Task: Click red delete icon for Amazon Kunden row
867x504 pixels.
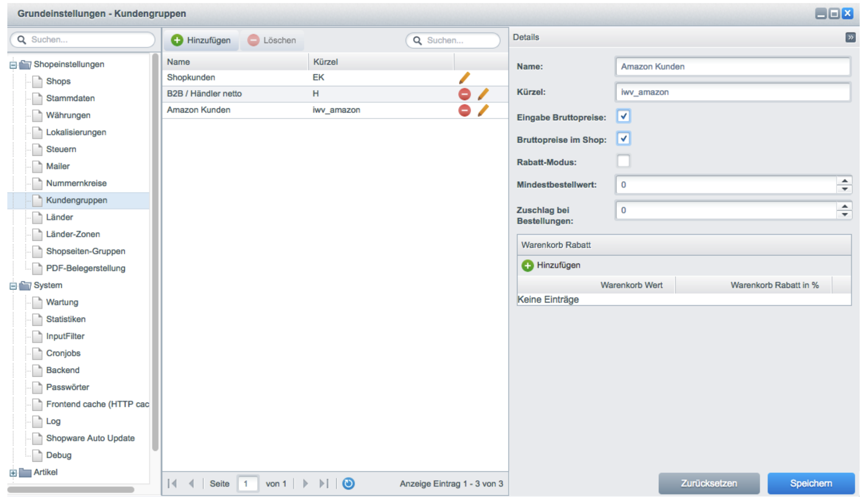Action: click(464, 110)
